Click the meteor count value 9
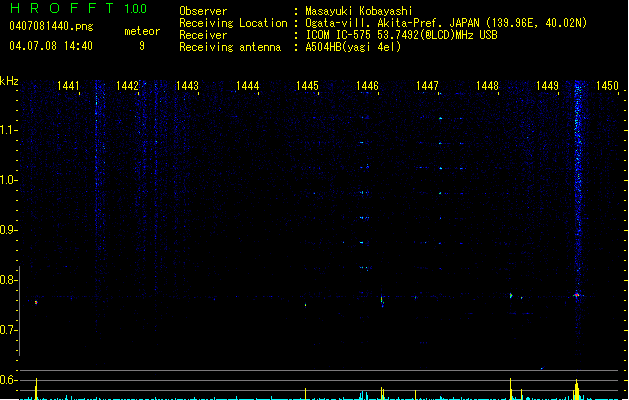 [x=142, y=46]
